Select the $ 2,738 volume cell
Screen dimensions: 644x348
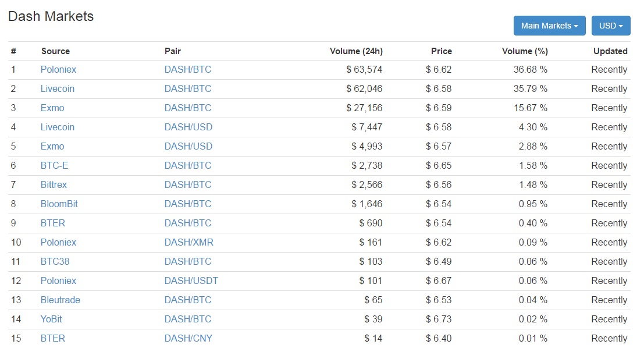(x=367, y=166)
